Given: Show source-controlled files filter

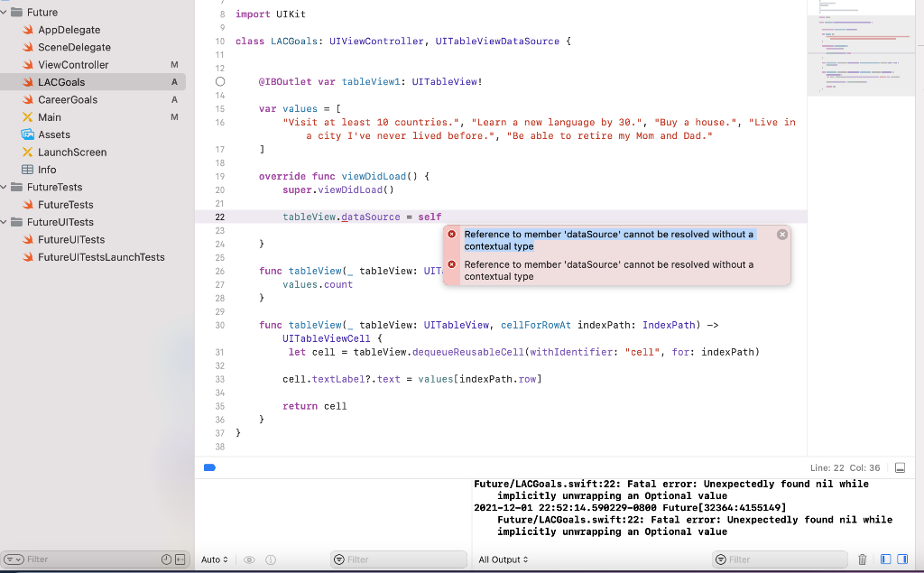Looking at the screenshot, I should click(x=180, y=559).
